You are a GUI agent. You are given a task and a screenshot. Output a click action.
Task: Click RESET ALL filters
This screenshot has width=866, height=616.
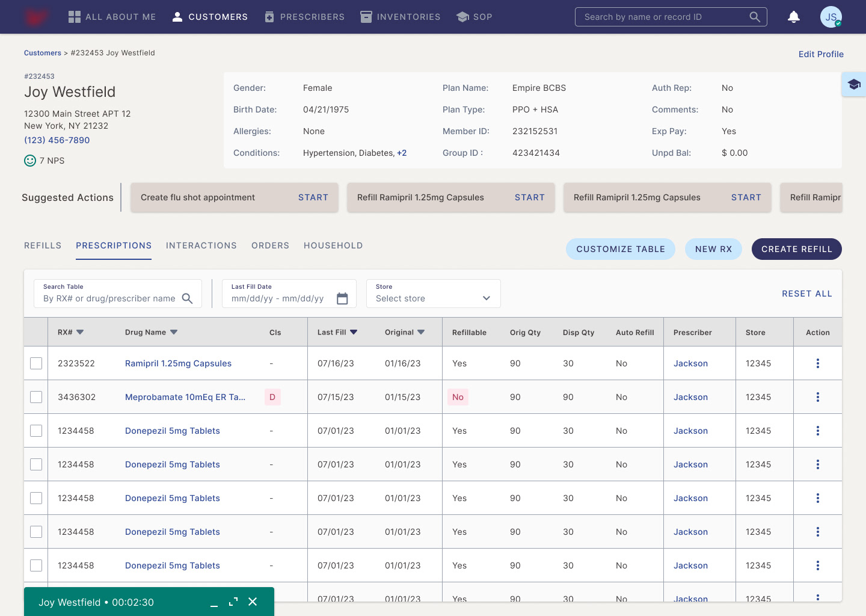point(807,294)
